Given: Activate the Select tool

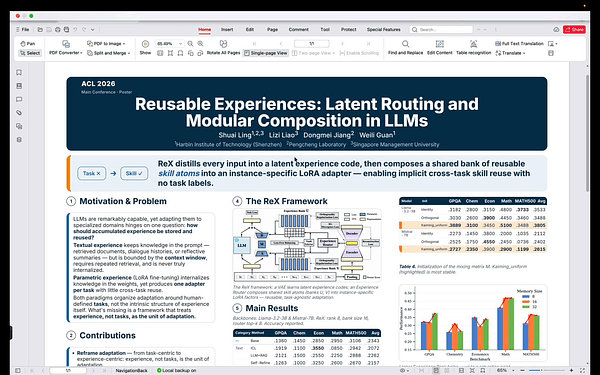Looking at the screenshot, I should (x=30, y=53).
